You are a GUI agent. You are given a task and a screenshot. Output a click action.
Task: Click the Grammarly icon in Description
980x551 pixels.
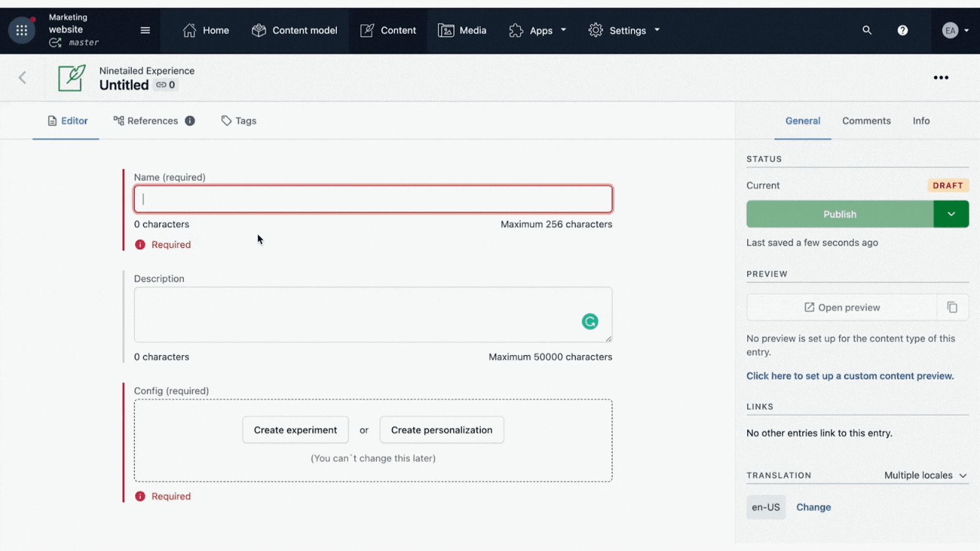[x=590, y=321]
